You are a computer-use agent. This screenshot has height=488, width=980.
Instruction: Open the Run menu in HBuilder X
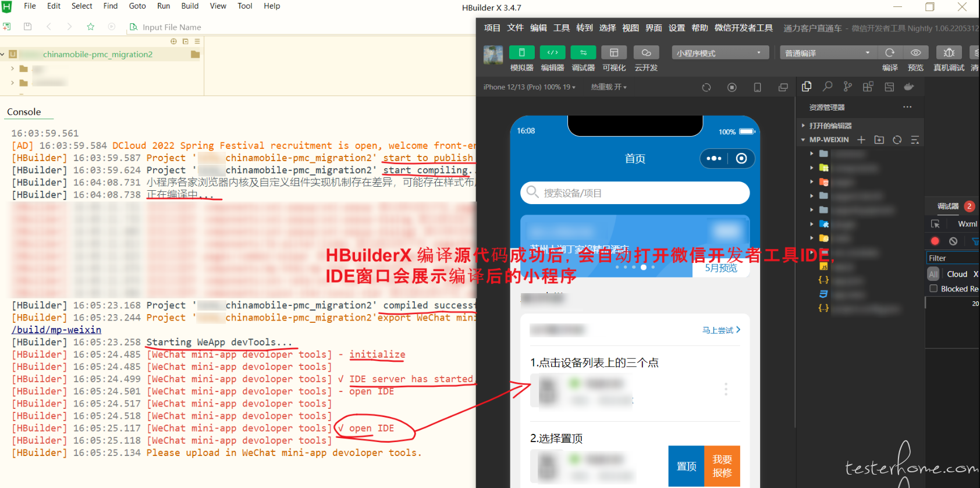pos(164,6)
